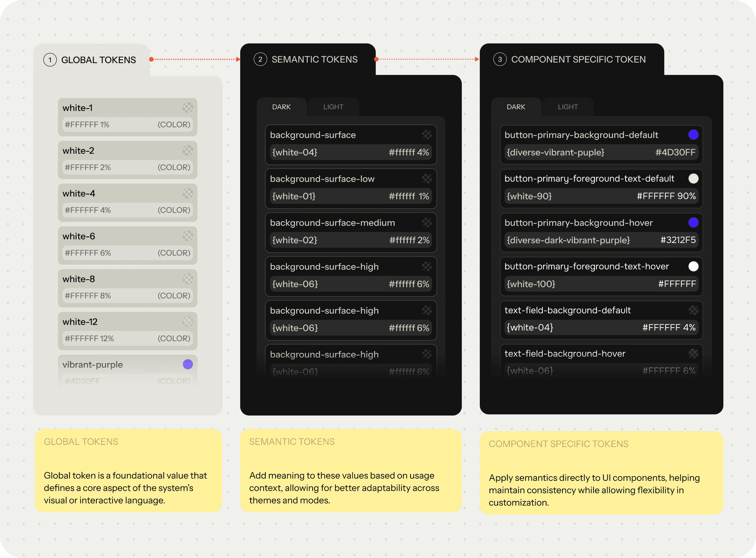The height and width of the screenshot is (558, 756).
Task: Click the #FFFFFF 8% value field
Action: [88, 296]
